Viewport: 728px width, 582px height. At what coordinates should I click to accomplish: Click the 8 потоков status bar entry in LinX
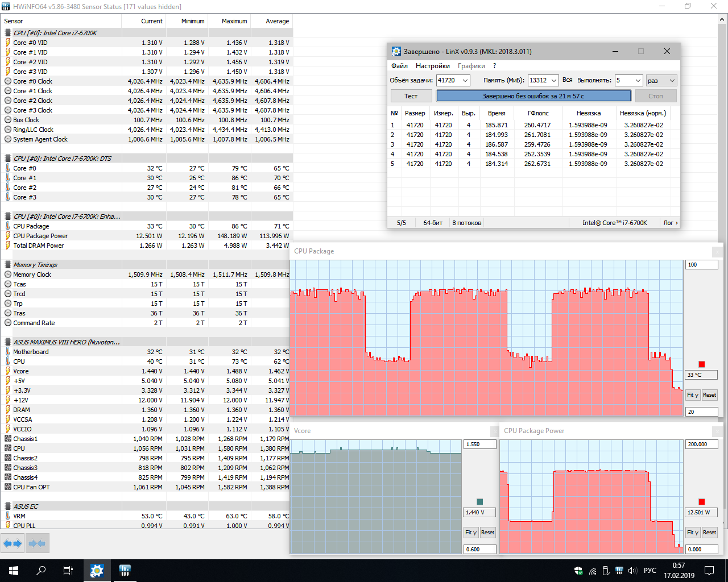pos(467,223)
